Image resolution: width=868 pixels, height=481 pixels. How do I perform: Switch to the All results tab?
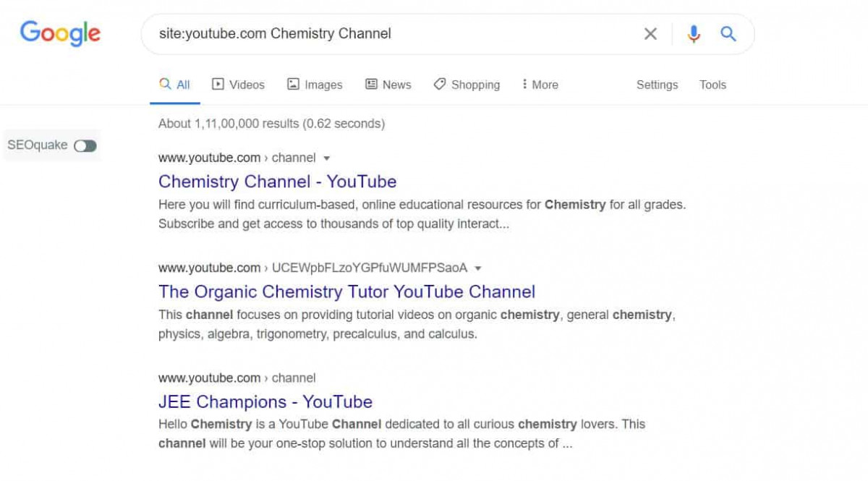coord(174,85)
